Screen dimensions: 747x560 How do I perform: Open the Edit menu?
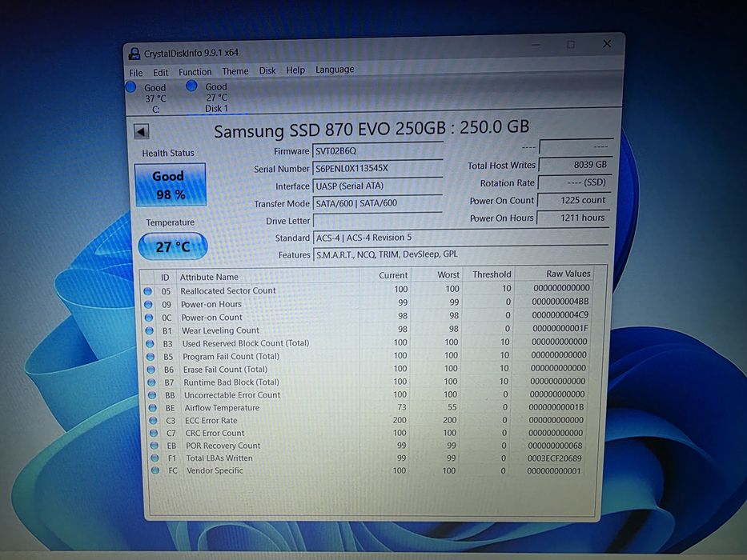161,72
